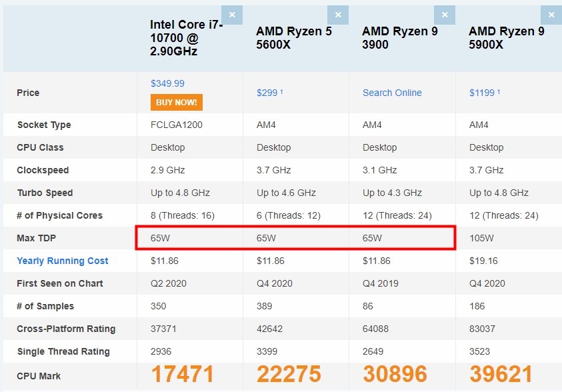This screenshot has width=562, height=392.
Task: Click the 2936 single thread rating
Action: (161, 351)
